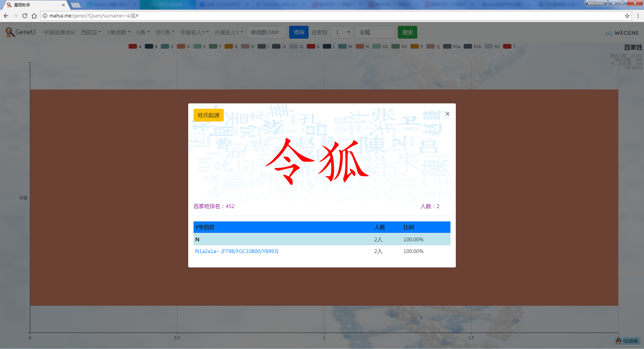Toggle haplogroup K legend entry

(x=314, y=46)
